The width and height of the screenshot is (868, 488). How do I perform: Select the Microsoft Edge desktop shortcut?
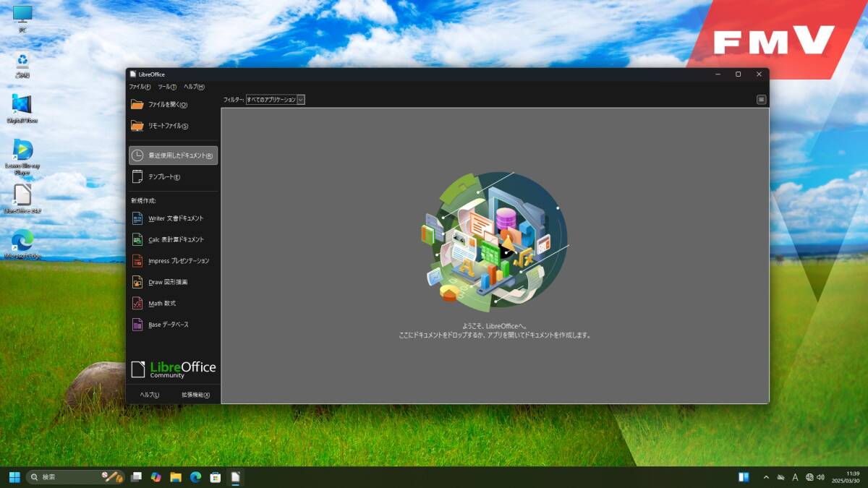click(x=22, y=244)
